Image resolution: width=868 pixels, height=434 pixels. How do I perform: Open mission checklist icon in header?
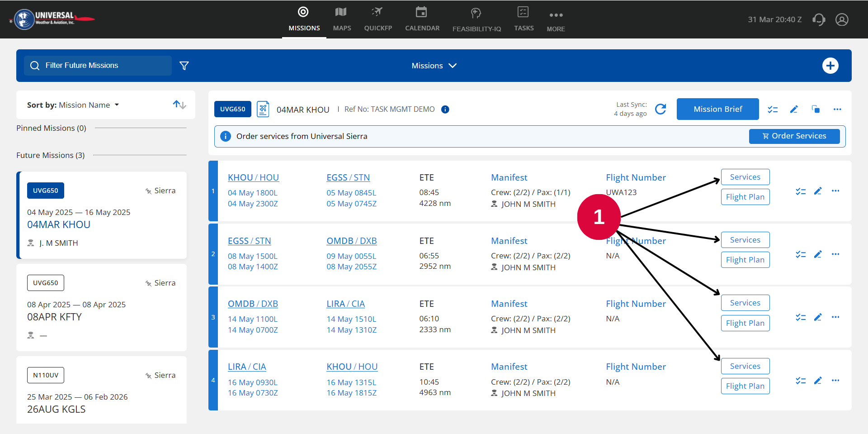773,110
